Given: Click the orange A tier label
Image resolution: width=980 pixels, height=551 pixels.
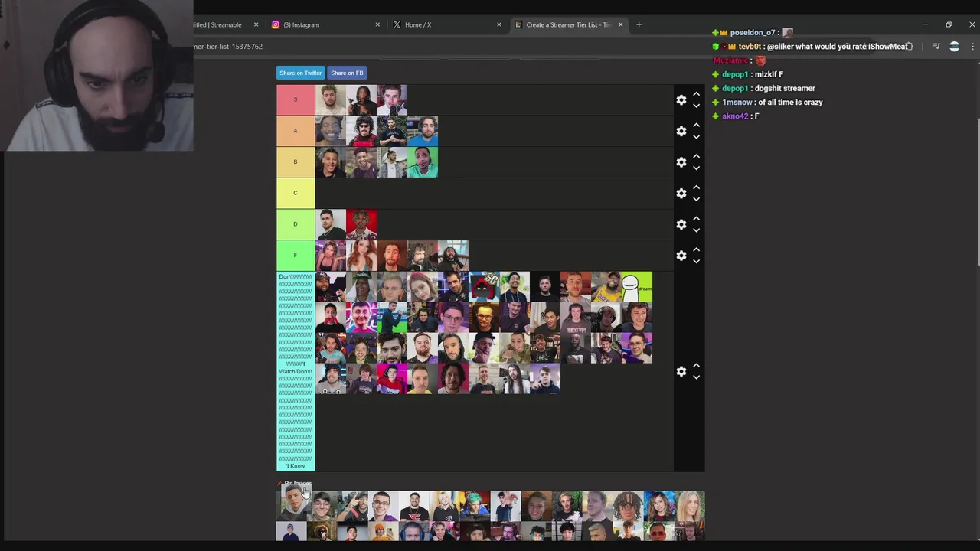Looking at the screenshot, I should click(296, 131).
